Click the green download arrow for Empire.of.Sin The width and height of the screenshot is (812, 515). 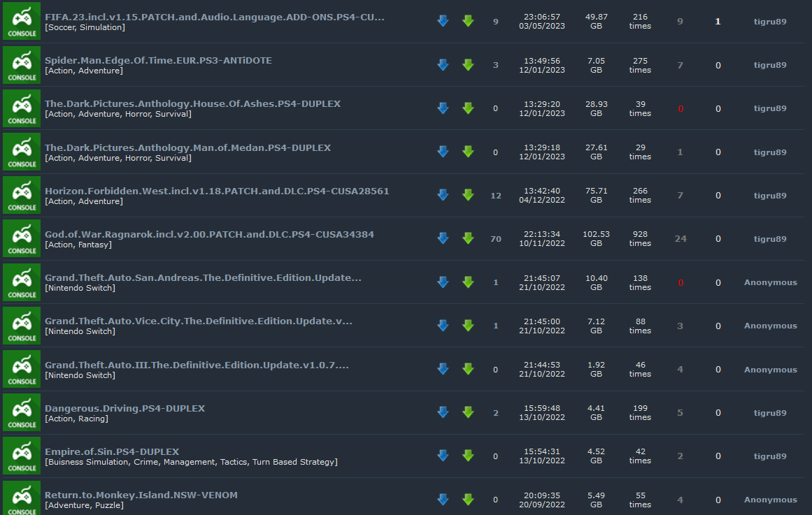tap(468, 456)
